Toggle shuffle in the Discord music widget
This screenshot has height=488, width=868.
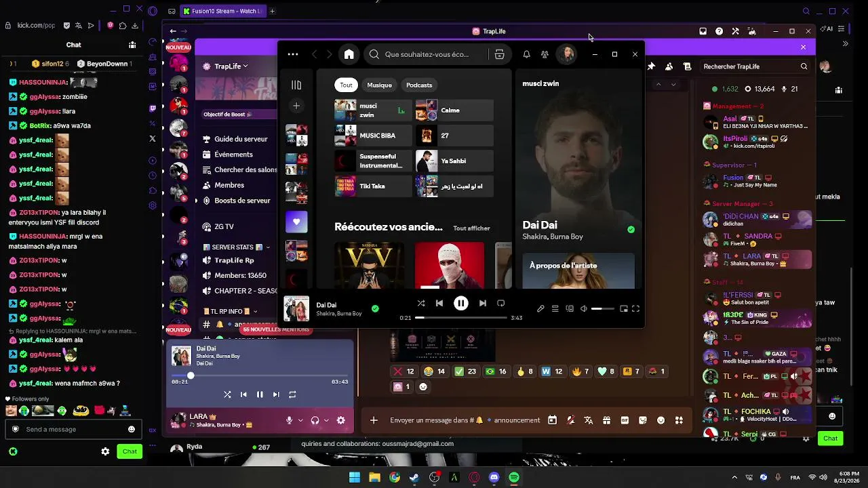(227, 394)
